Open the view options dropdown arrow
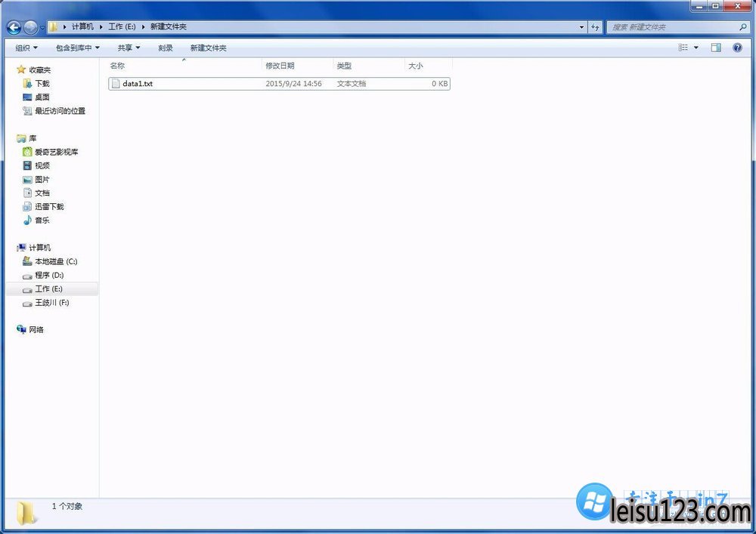 (x=696, y=47)
